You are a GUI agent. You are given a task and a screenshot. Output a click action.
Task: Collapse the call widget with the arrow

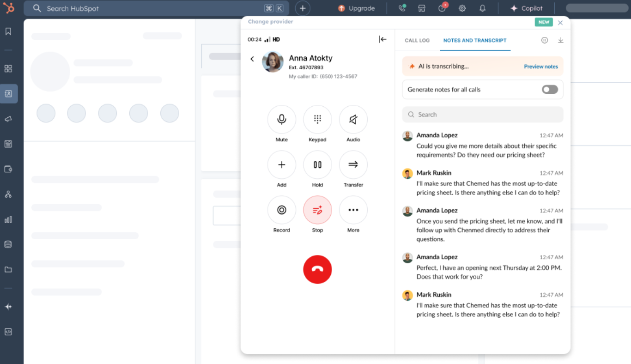[382, 39]
